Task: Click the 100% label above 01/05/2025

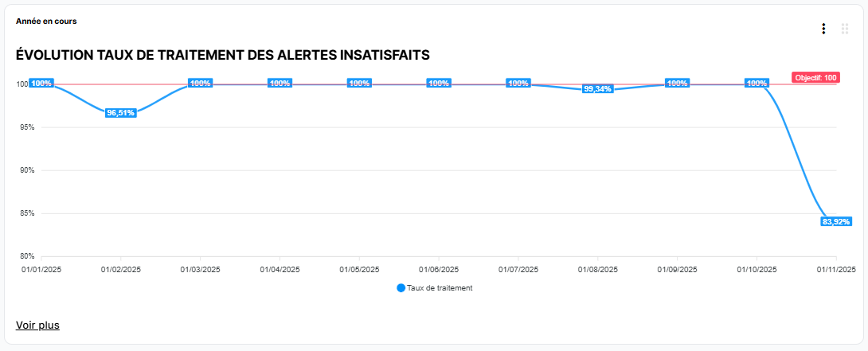Action: click(359, 84)
